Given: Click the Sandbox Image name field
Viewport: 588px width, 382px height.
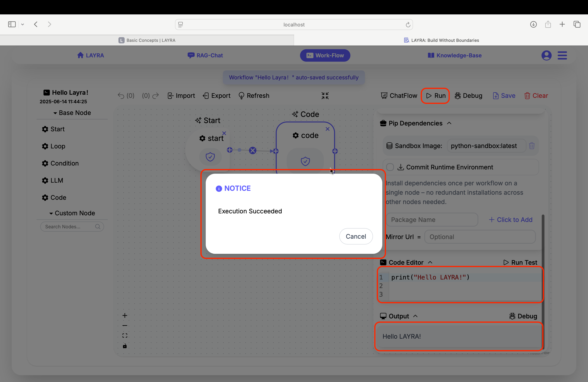Looking at the screenshot, I should pyautogui.click(x=486, y=146).
